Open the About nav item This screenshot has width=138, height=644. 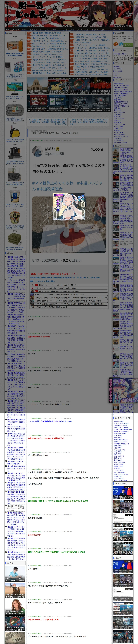point(25,30)
